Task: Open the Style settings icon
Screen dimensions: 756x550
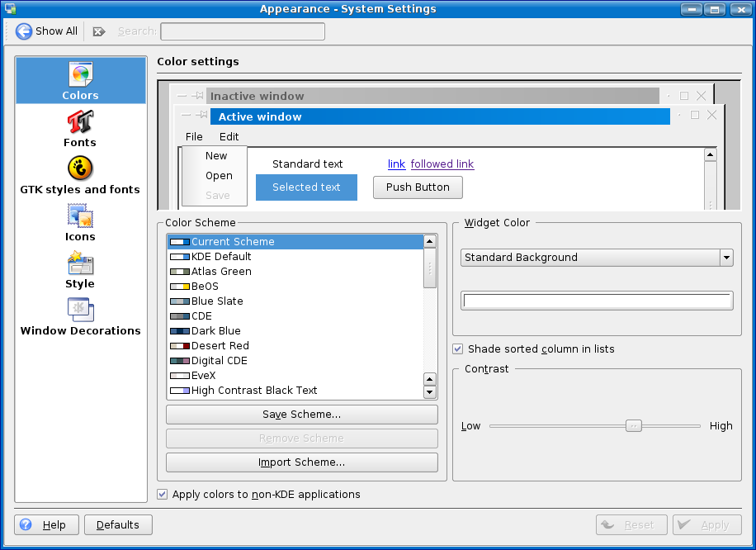Action: pyautogui.click(x=80, y=264)
